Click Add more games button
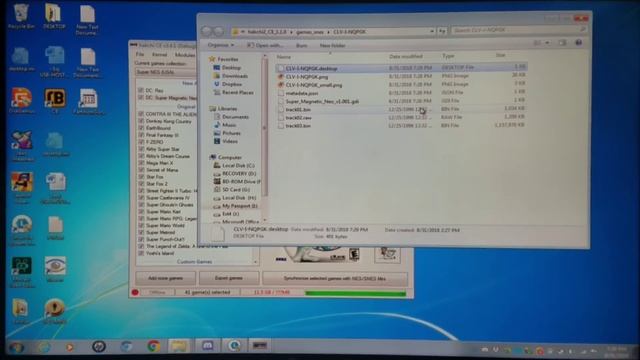The image size is (640, 360). pyautogui.click(x=165, y=278)
